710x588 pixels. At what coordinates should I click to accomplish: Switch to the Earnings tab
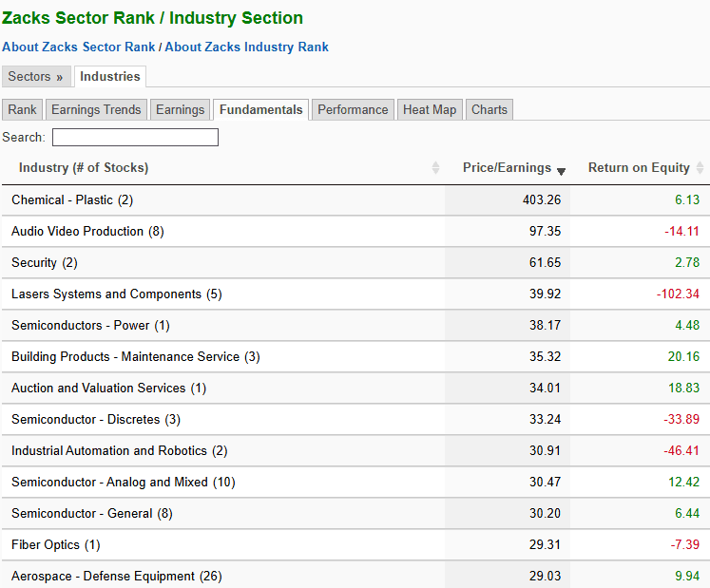(x=181, y=109)
